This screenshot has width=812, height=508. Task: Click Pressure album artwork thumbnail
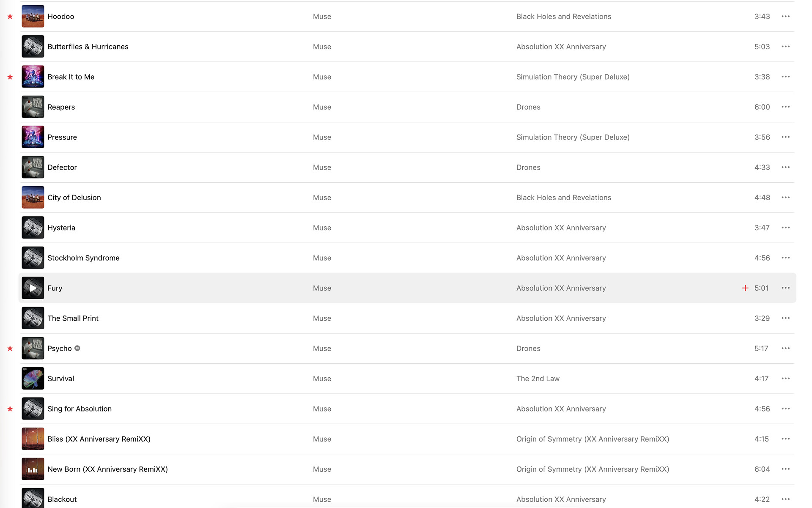33,137
